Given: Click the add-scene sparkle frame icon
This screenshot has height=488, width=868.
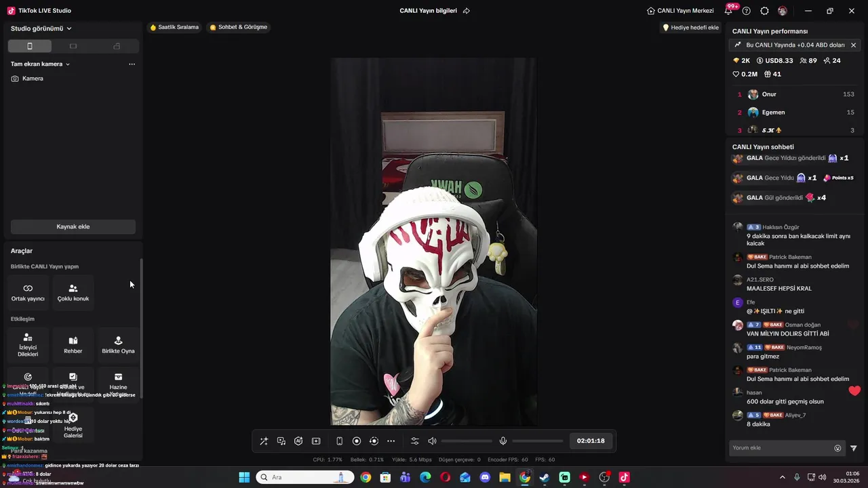Looking at the screenshot, I should [x=316, y=441].
